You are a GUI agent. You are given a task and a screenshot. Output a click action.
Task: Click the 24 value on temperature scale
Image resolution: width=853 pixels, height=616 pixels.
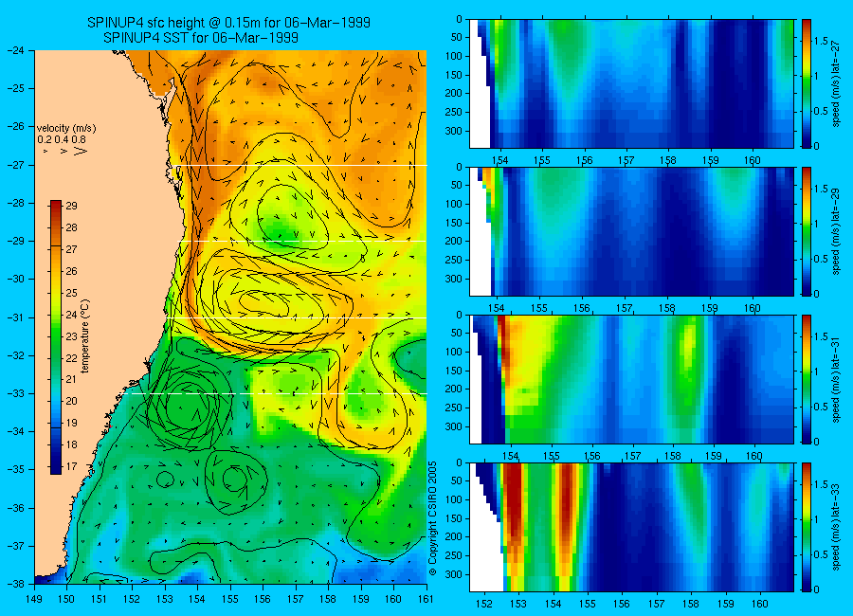click(x=71, y=315)
